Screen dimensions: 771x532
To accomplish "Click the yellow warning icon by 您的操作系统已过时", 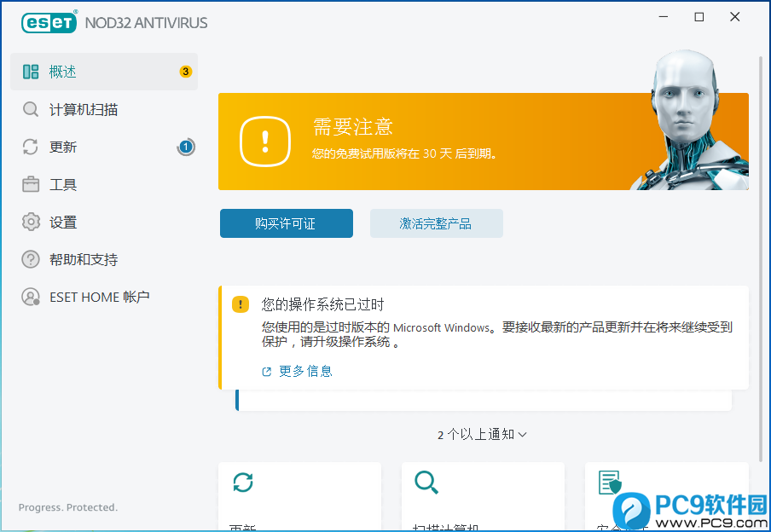I will coord(241,304).
